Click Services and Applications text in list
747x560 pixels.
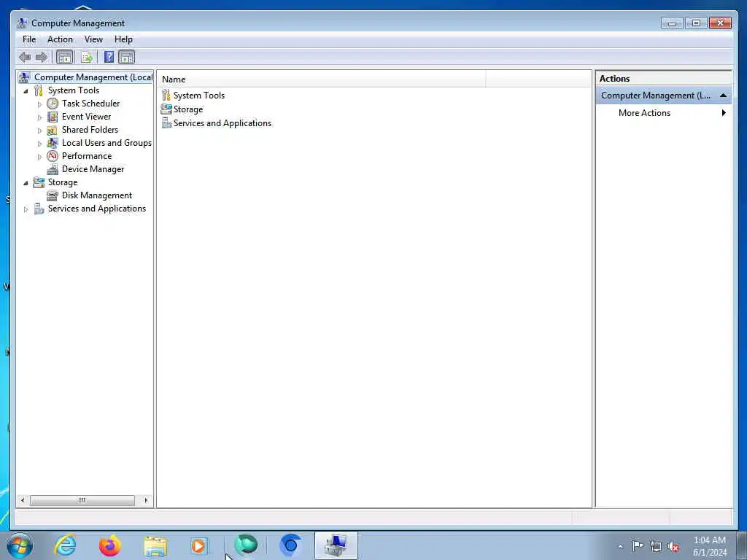[x=222, y=122]
